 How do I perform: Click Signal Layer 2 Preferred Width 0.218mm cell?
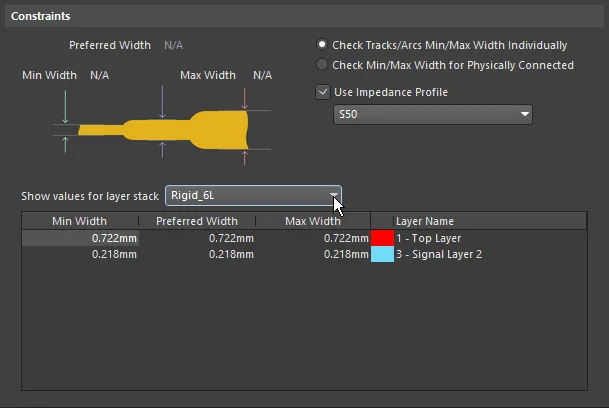coord(197,254)
